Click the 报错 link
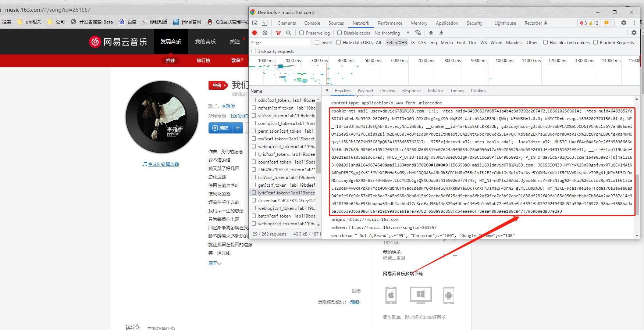The image size is (644, 330). (x=356, y=291)
